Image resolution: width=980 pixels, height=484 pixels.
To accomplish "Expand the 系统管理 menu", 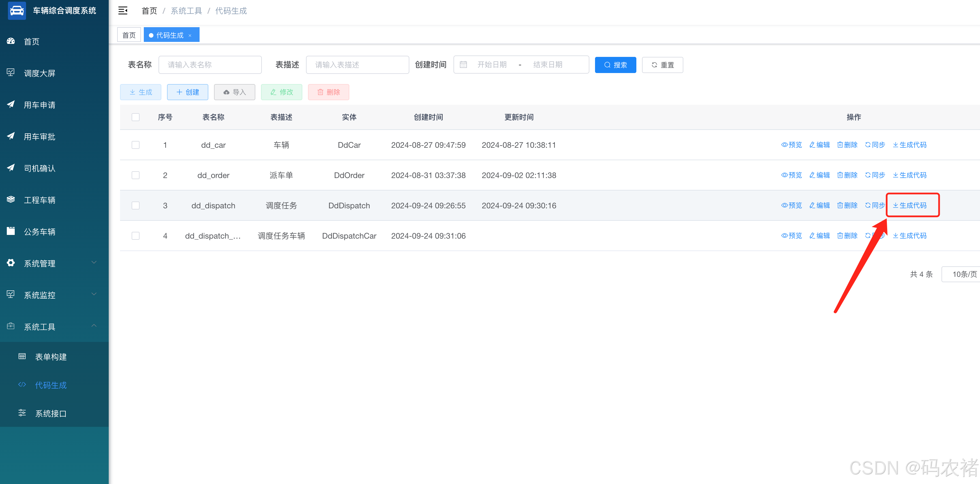I will [54, 263].
